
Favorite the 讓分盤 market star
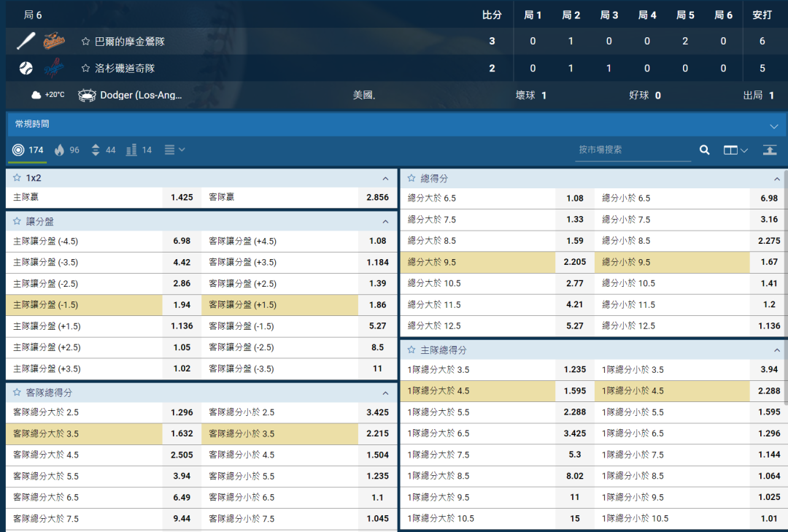click(17, 221)
